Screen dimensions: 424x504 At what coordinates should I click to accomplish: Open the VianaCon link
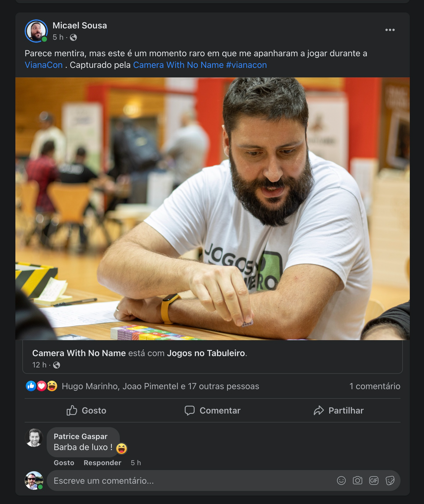tap(44, 65)
